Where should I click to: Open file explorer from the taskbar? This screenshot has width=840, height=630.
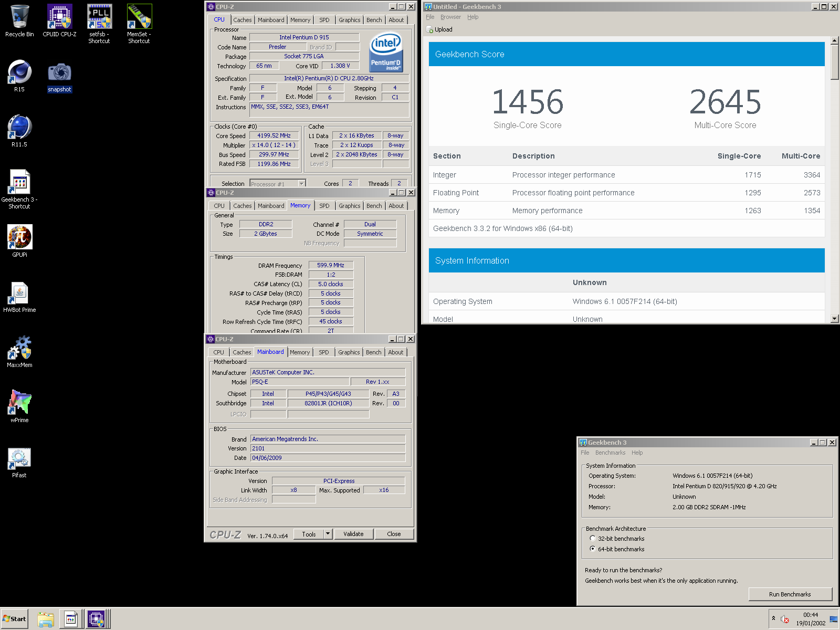pos(46,619)
